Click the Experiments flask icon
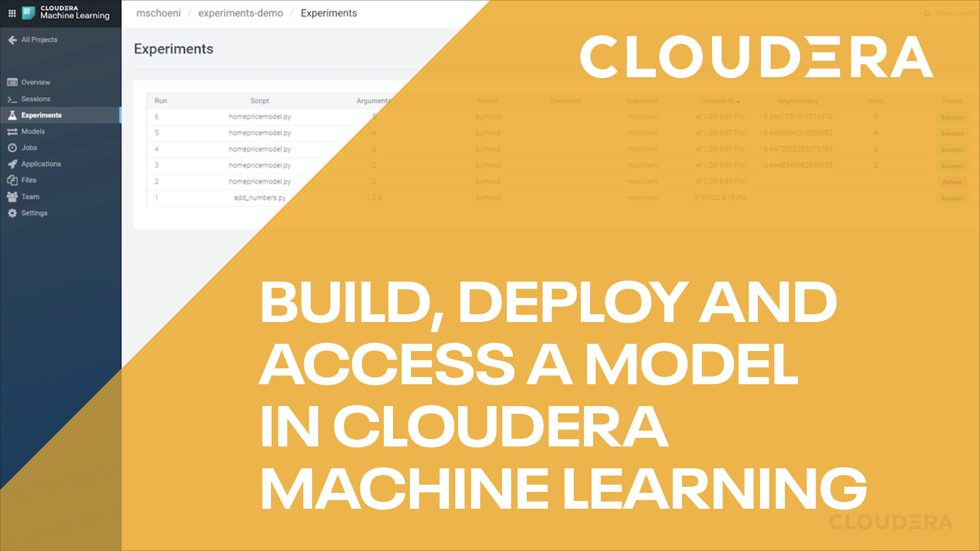This screenshot has height=551, width=980. click(12, 115)
